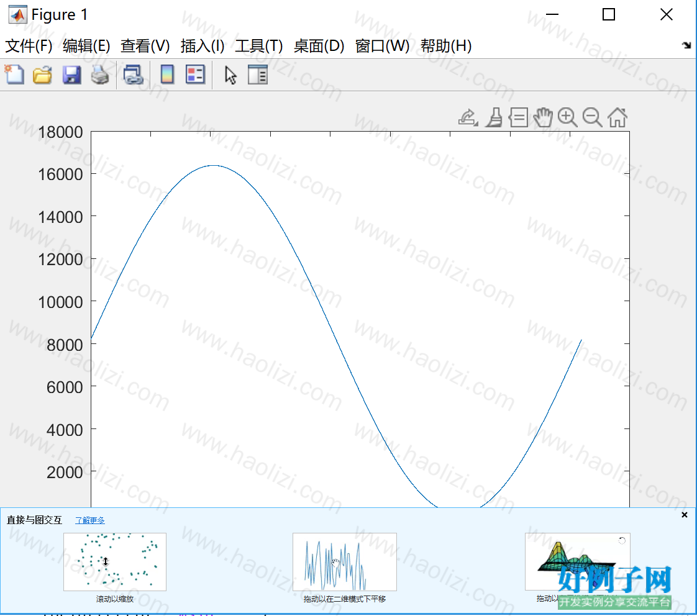This screenshot has height=616, width=697.
Task: Click the 滚动以缩放 scatter thumbnail
Action: (115, 562)
